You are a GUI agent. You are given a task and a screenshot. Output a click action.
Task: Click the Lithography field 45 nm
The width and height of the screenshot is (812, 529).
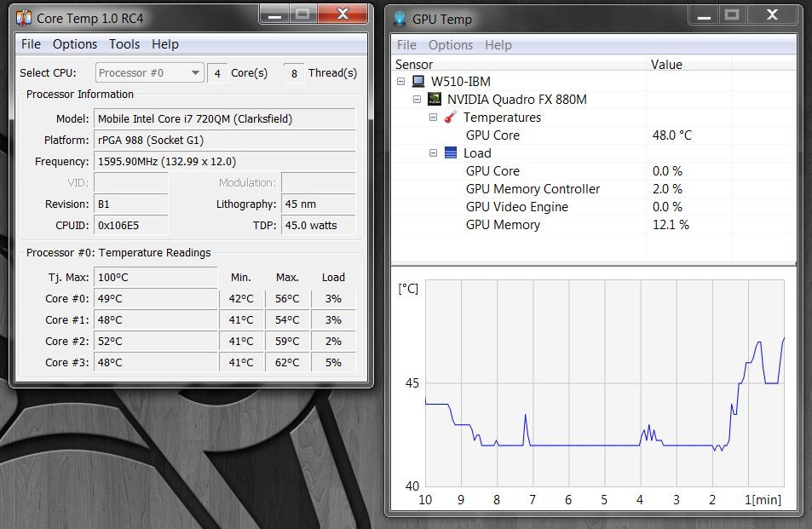point(318,204)
